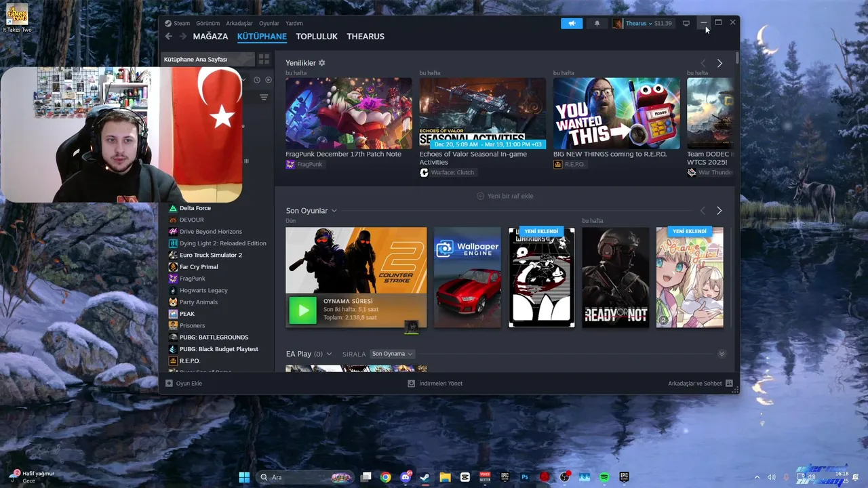Go back using the Steam back arrow
This screenshot has height=488, width=868.
[x=169, y=37]
